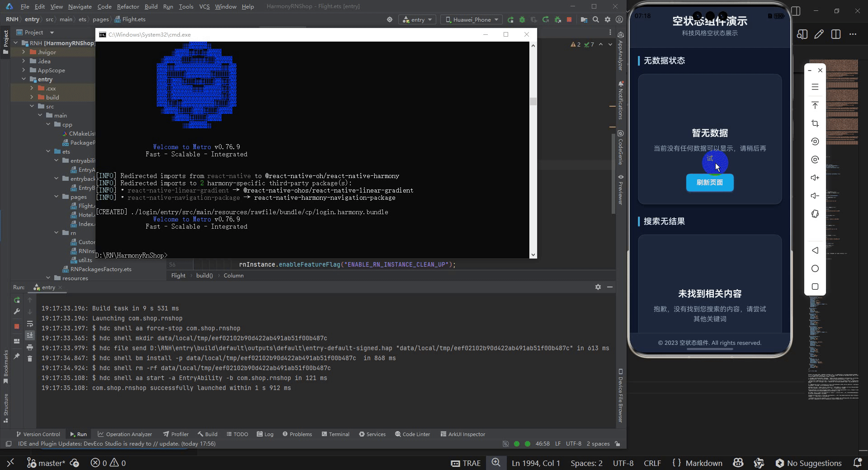The width and height of the screenshot is (868, 470).
Task: Click the emulator toolbar arrow-to-top icon
Action: click(x=815, y=105)
